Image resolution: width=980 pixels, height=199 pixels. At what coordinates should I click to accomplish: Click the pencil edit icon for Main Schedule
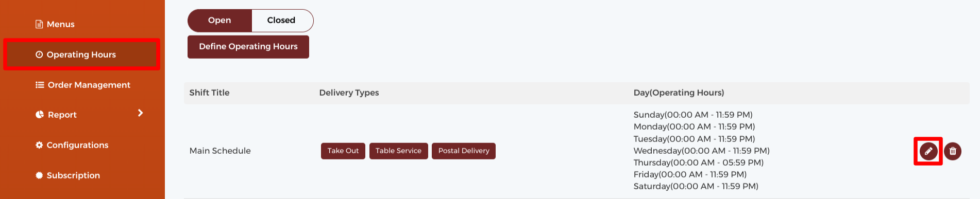point(928,151)
